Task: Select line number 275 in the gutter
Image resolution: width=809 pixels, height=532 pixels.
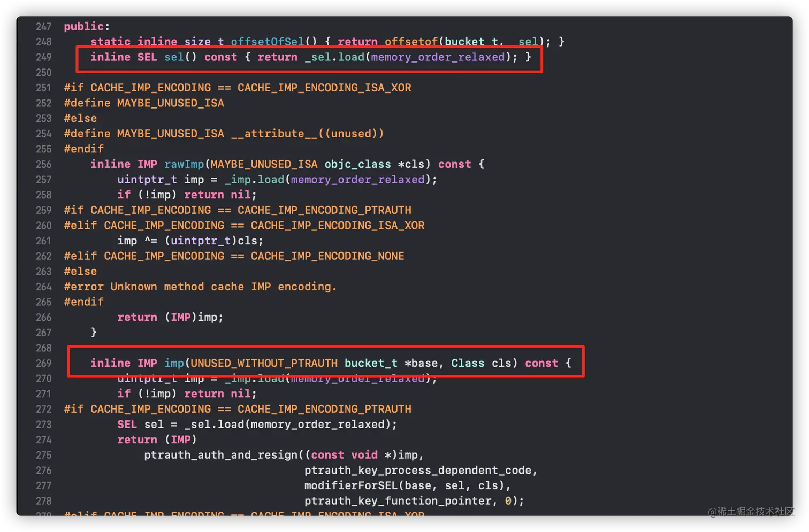Action: point(43,455)
